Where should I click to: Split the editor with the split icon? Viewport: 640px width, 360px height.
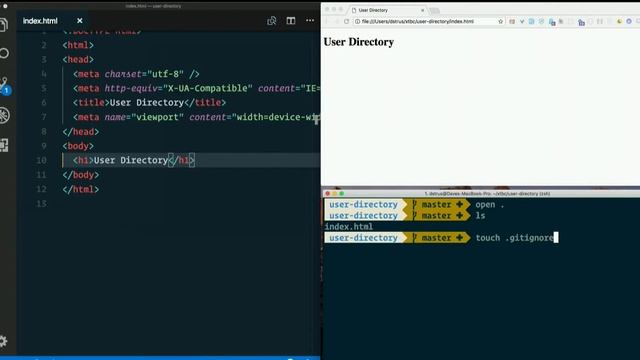[291, 21]
